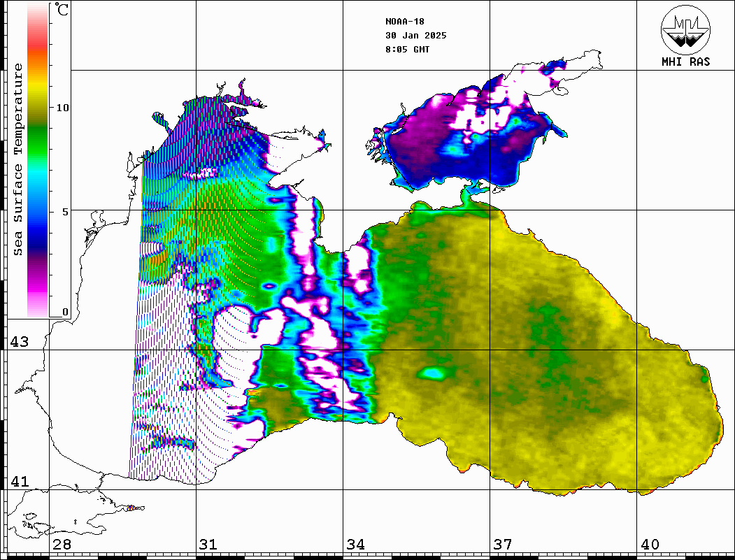This screenshot has width=735, height=560.
Task: Click the '10' tick on temperature scale
Action: click(62, 108)
